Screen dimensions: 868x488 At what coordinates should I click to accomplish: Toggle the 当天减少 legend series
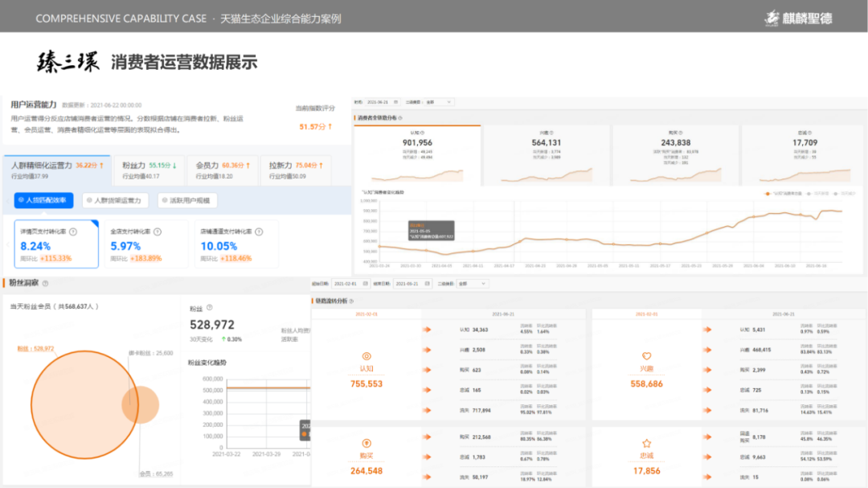[x=844, y=194]
